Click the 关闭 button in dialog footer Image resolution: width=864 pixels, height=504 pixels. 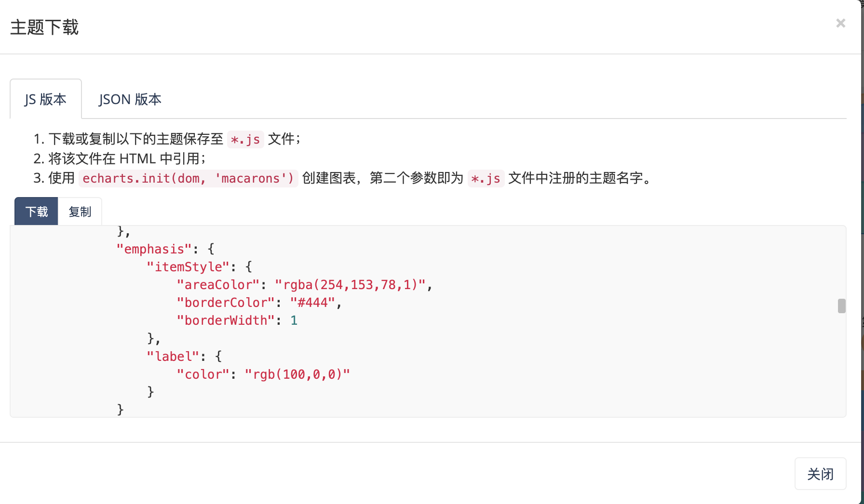(x=820, y=474)
